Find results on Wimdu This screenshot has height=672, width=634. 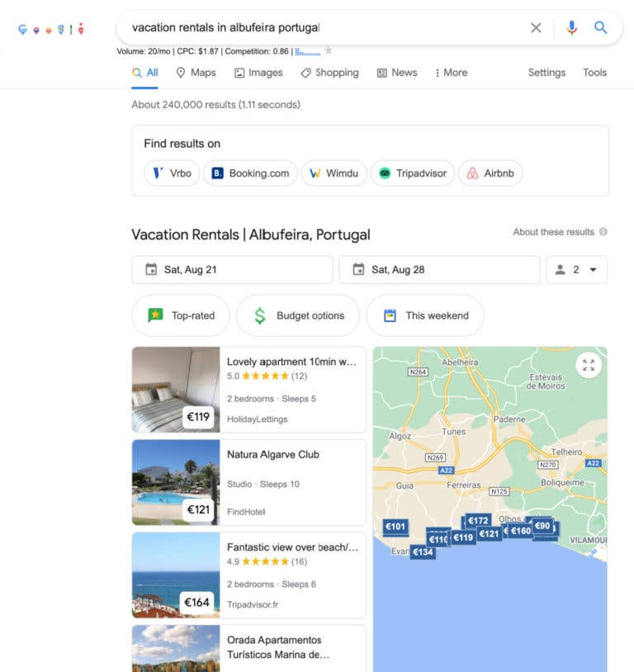[334, 173]
